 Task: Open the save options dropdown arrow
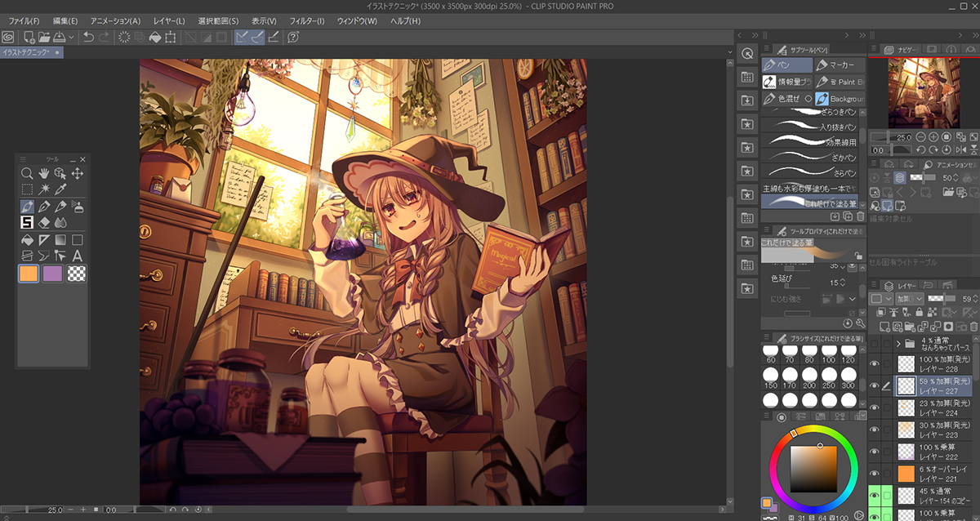pos(72,37)
